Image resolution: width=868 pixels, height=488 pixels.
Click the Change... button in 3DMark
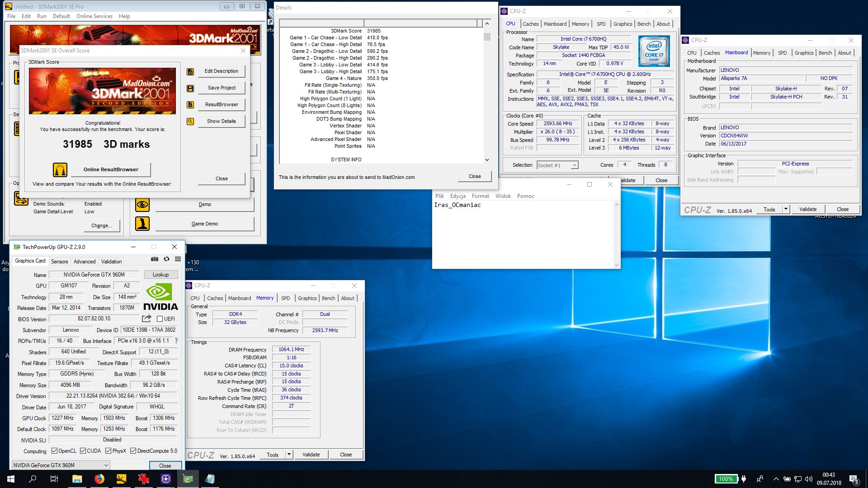pos(102,225)
